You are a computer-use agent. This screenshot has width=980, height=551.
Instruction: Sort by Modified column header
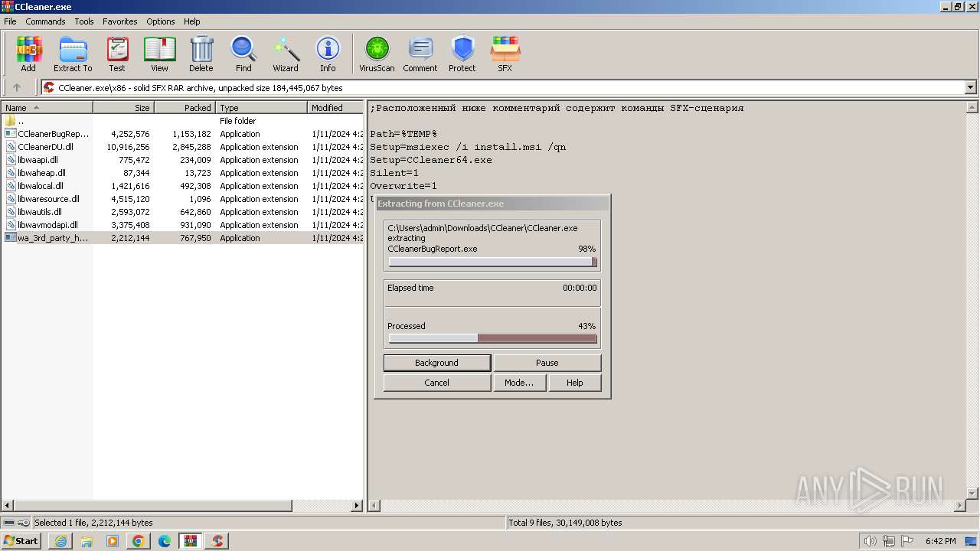(x=335, y=108)
